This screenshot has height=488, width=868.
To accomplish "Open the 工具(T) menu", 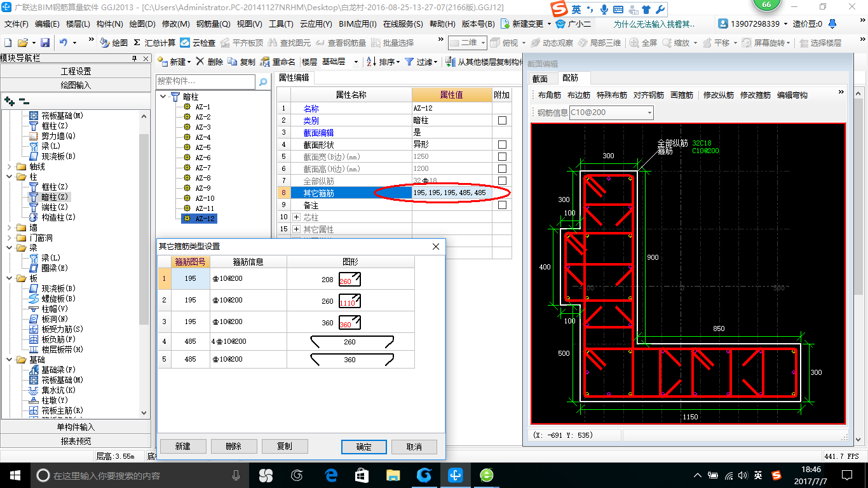I will coord(281,24).
